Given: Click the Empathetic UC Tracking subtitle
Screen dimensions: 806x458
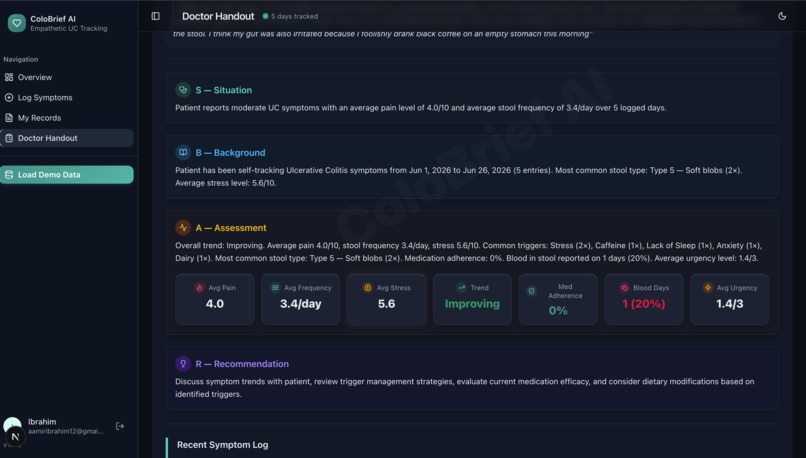Looking at the screenshot, I should tap(69, 29).
